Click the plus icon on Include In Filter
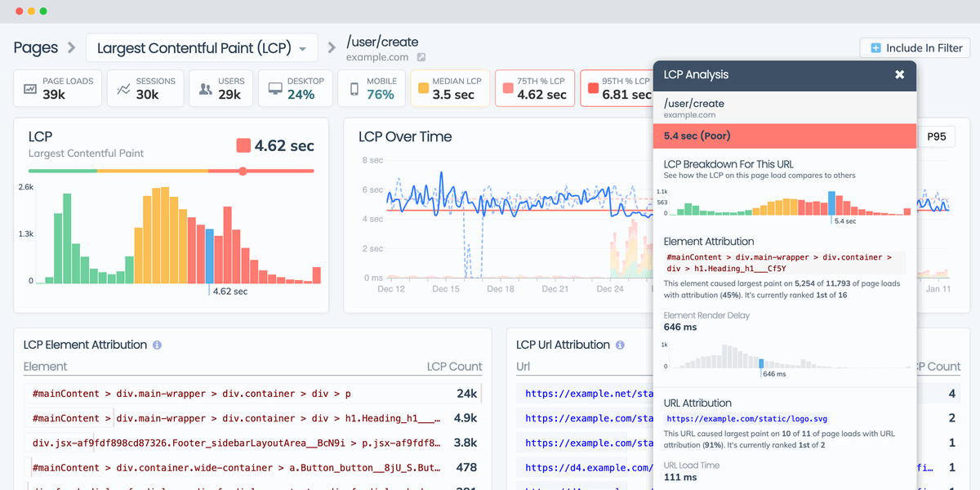980x490 pixels. click(875, 48)
